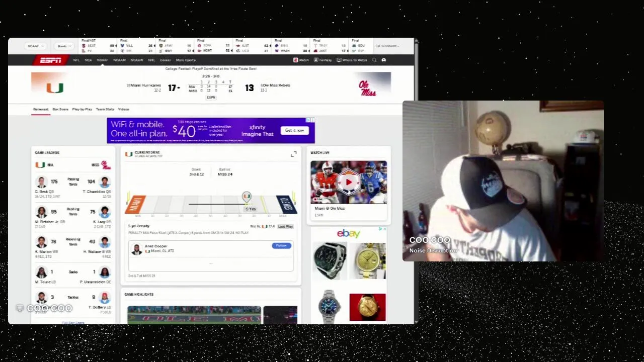
Task: Open the Soccer nav item
Action: pos(165,60)
